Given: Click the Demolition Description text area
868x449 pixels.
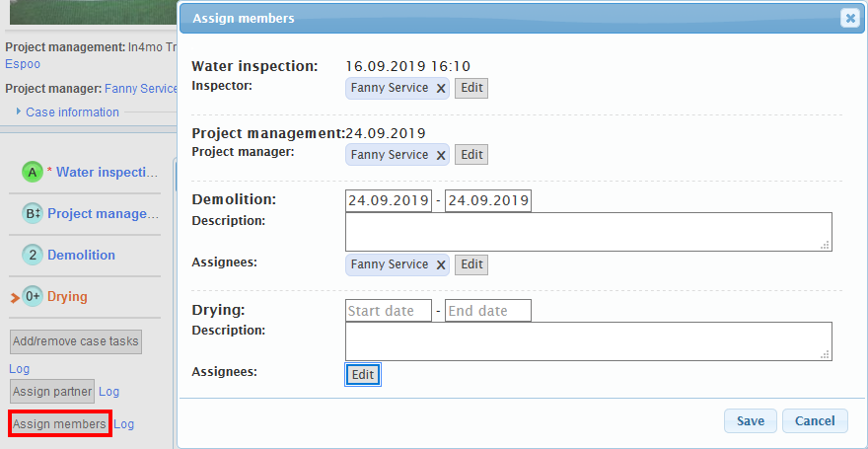Looking at the screenshot, I should 588,231.
